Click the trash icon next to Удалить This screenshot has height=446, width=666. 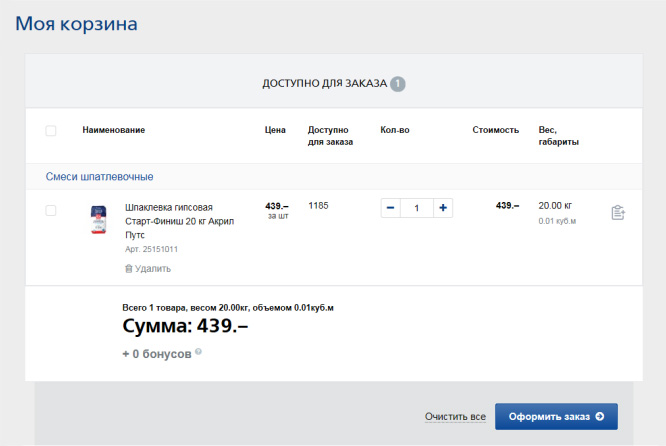pyautogui.click(x=128, y=268)
